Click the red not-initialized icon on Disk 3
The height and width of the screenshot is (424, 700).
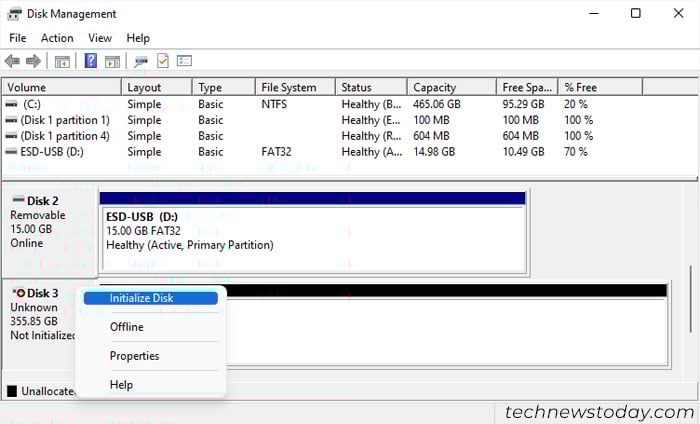pyautogui.click(x=19, y=293)
